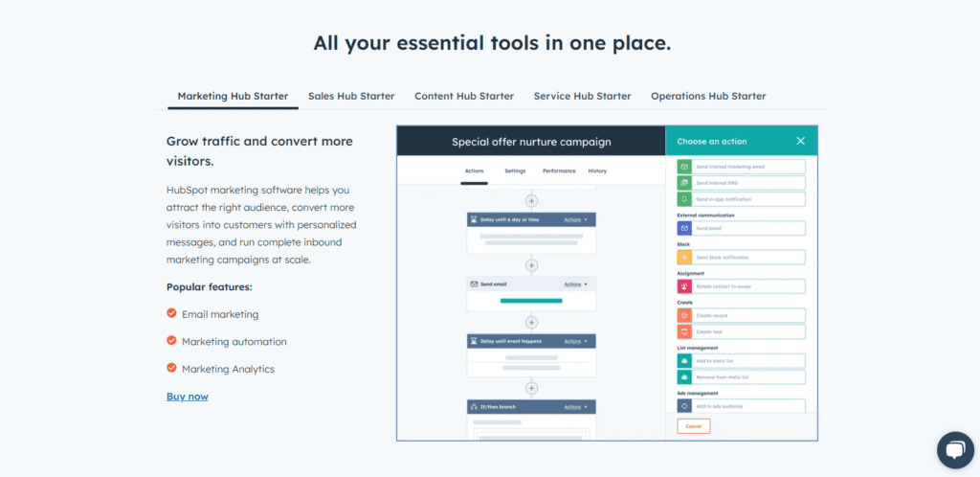Switch to the Sales Hub Starter tab

351,97
